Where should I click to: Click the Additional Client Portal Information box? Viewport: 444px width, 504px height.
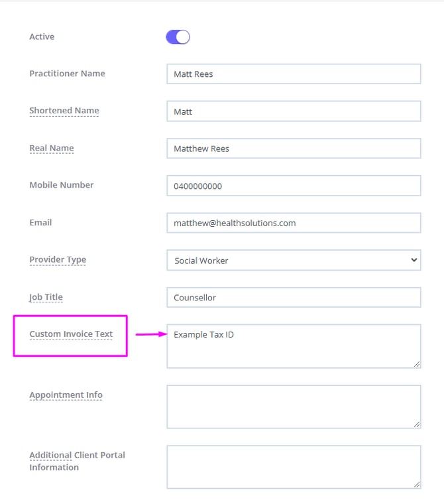[294, 467]
